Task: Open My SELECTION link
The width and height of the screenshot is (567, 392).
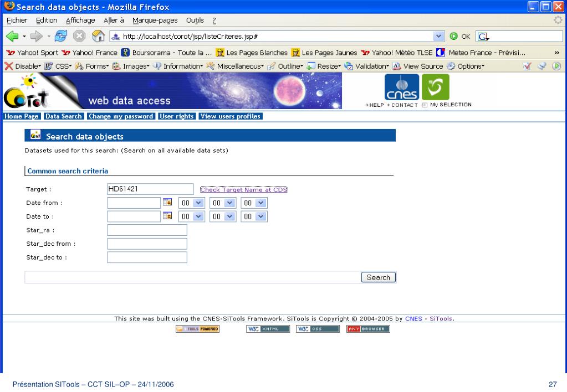Action: [x=447, y=105]
